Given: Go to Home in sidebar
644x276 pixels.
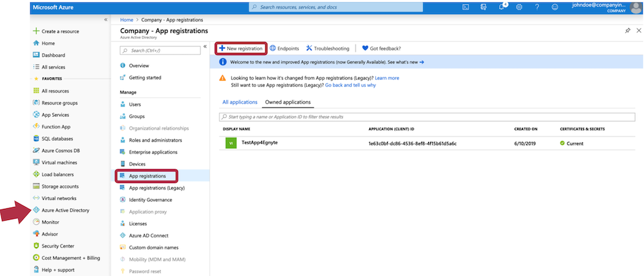Looking at the screenshot, I should point(44,43).
